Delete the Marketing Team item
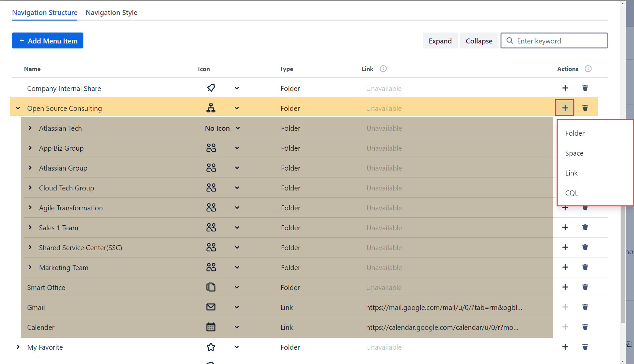This screenshot has height=364, width=634. tap(585, 267)
